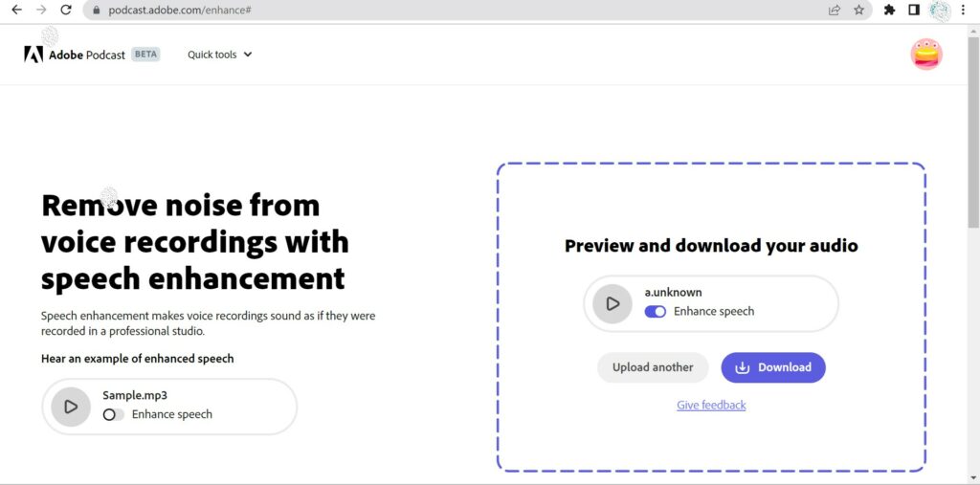The width and height of the screenshot is (980, 485).
Task: Click the BETA badge
Action: point(145,55)
